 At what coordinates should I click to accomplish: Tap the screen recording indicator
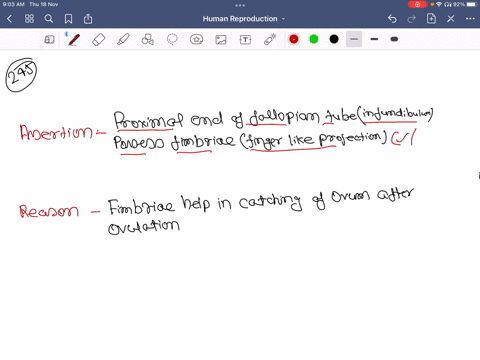click(x=417, y=4)
